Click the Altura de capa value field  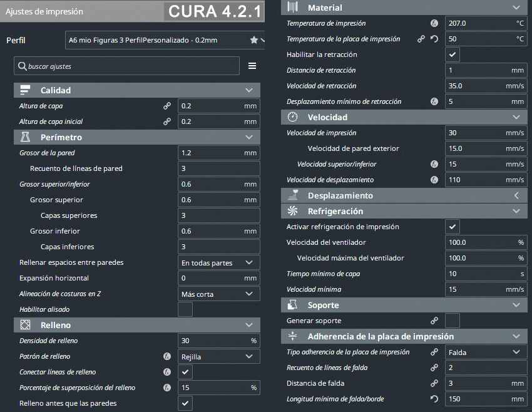point(219,106)
